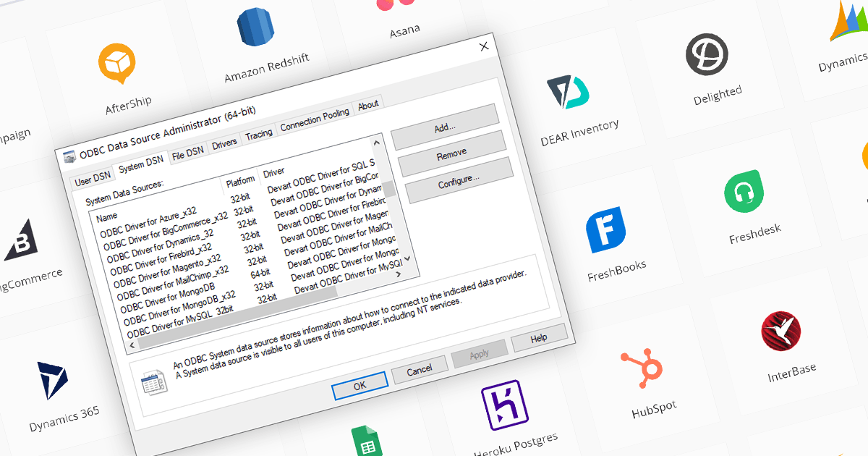868x456 pixels.
Task: Click the ODBC Administrator title bar icon
Action: (69, 156)
